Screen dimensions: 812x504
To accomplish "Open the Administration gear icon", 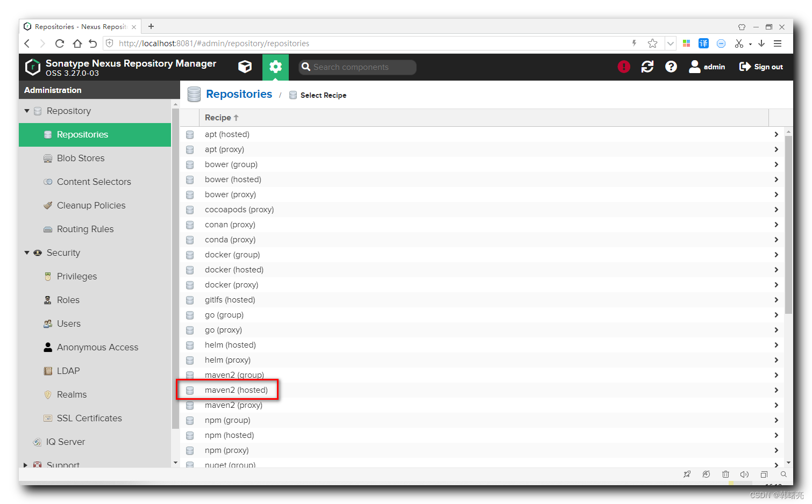I will coord(275,67).
